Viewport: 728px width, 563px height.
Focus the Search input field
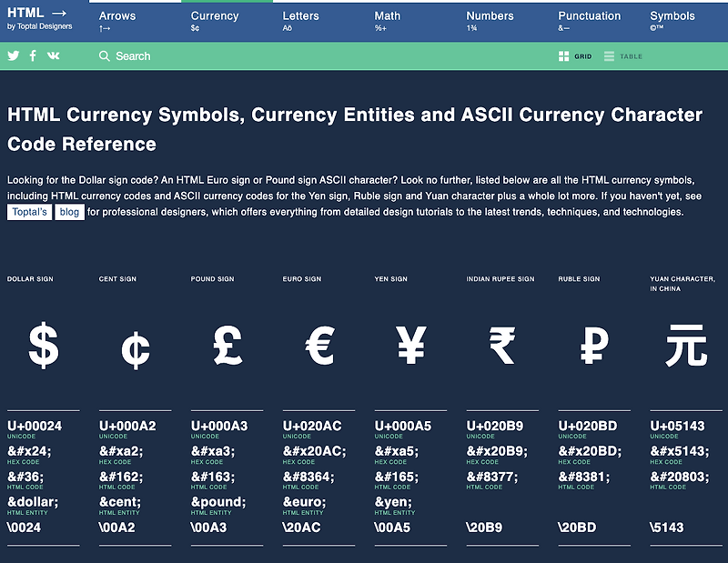[133, 56]
